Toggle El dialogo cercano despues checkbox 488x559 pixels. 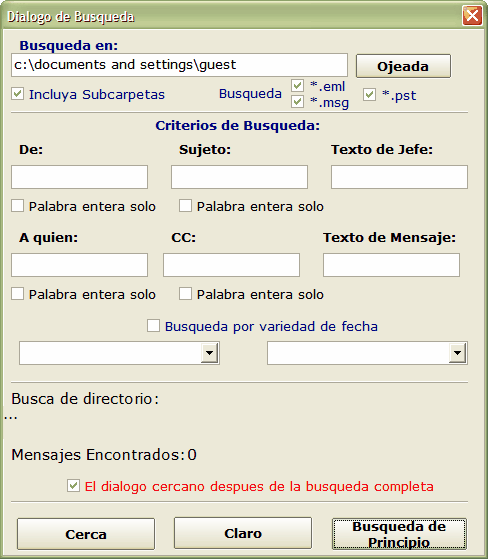[73, 486]
